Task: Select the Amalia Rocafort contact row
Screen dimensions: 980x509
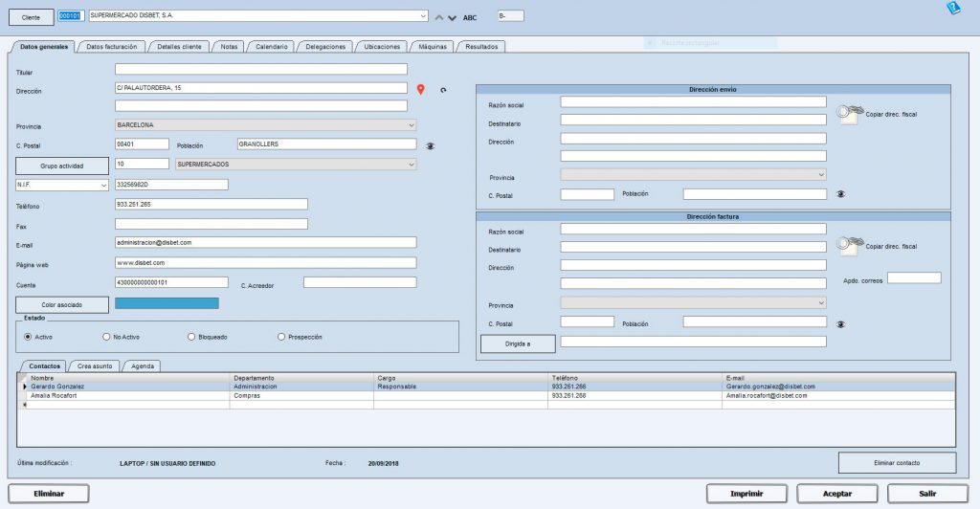Action: pos(486,396)
